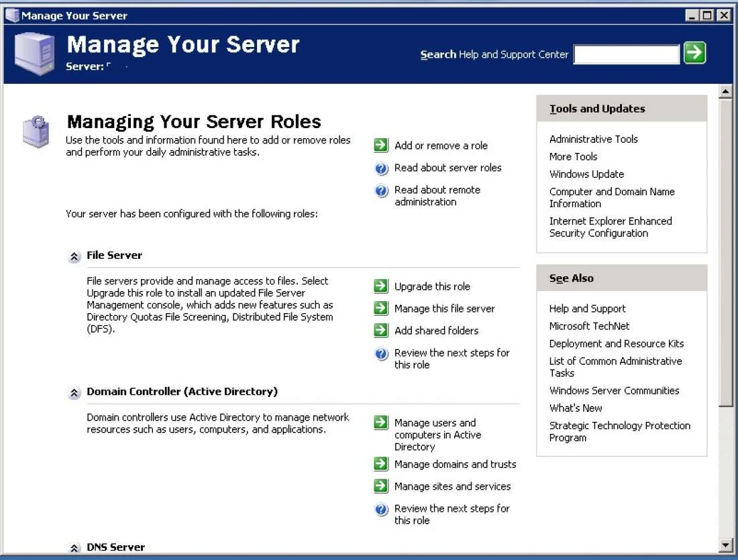Screen dimensions: 738x560
Task: Click the help icon for Read about remote administration
Action: [381, 191]
